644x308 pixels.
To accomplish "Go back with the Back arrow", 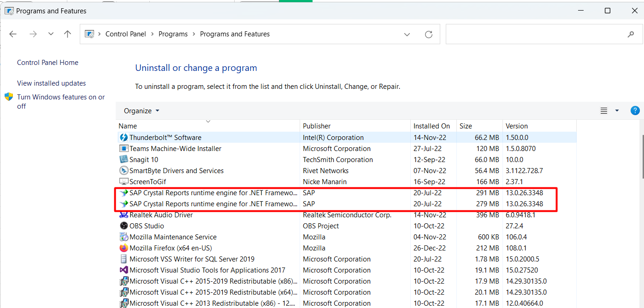I will point(13,34).
